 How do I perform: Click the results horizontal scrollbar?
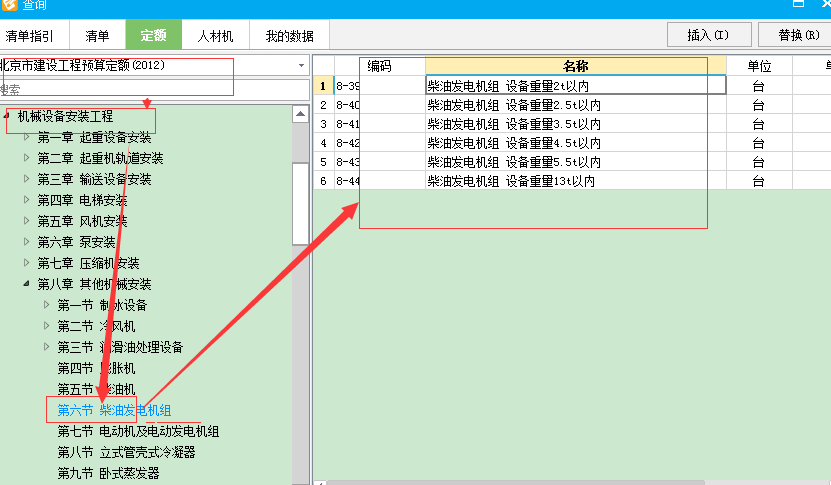click(x=516, y=482)
